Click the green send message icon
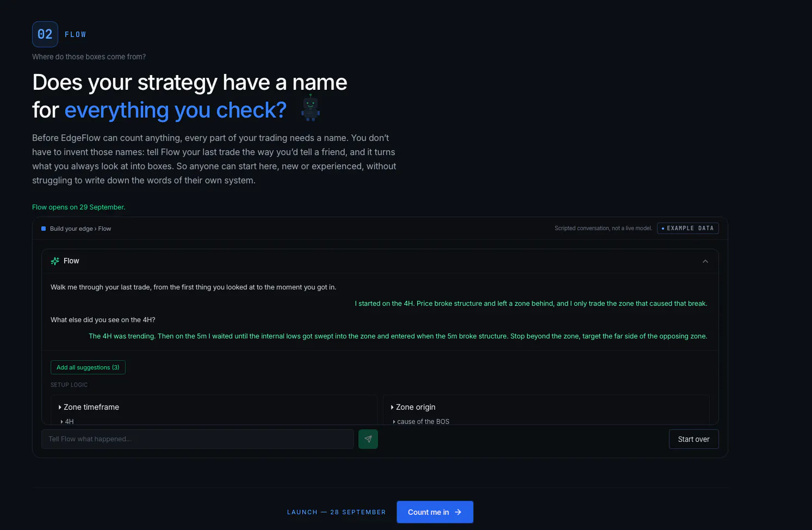Viewport: 812px width, 530px height. [x=368, y=439]
